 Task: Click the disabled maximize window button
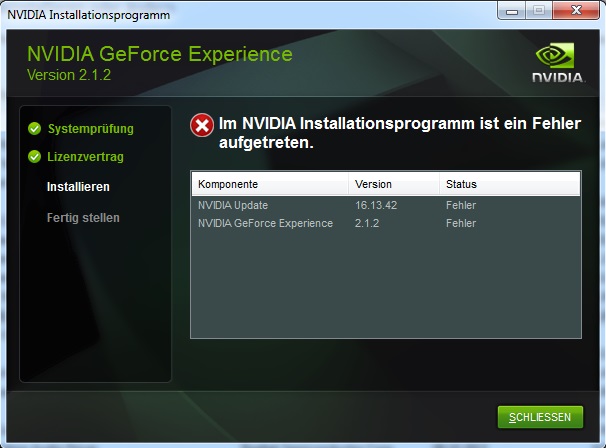pos(539,10)
